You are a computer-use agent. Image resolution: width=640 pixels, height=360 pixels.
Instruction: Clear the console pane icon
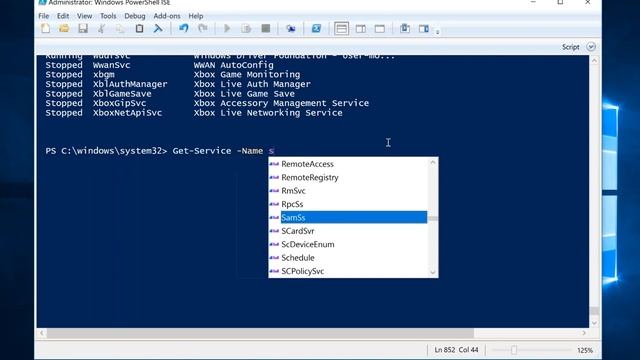(158, 29)
